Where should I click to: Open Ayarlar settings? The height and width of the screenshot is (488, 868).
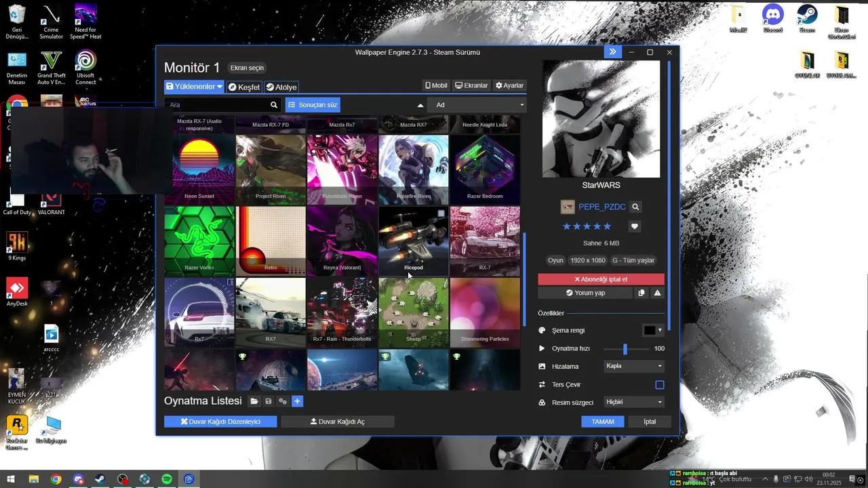pyautogui.click(x=509, y=85)
